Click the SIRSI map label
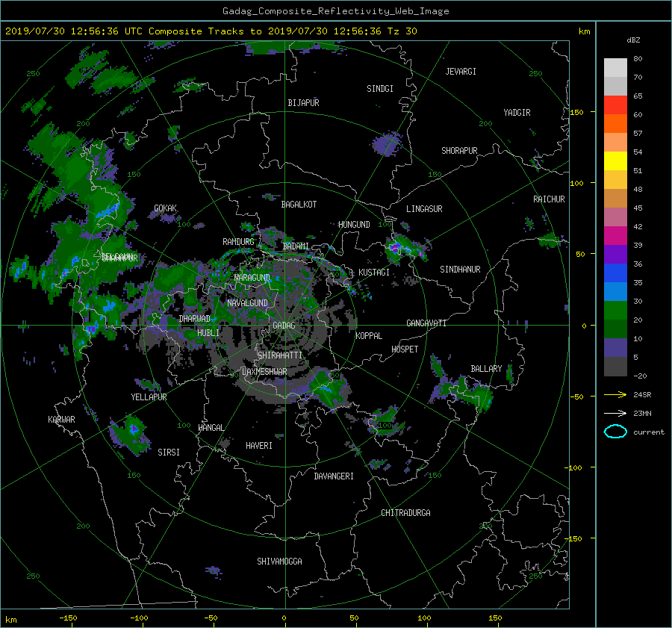The height and width of the screenshot is (628, 672). tap(169, 453)
